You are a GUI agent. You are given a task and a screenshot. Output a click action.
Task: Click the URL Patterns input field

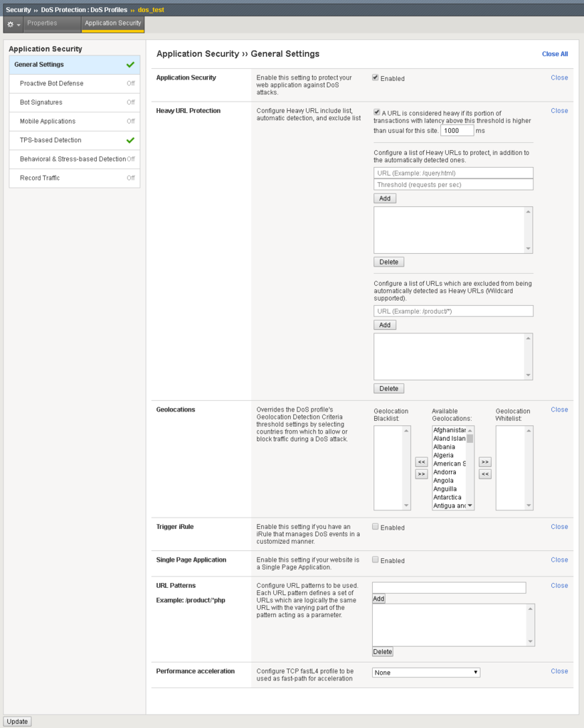pos(449,588)
